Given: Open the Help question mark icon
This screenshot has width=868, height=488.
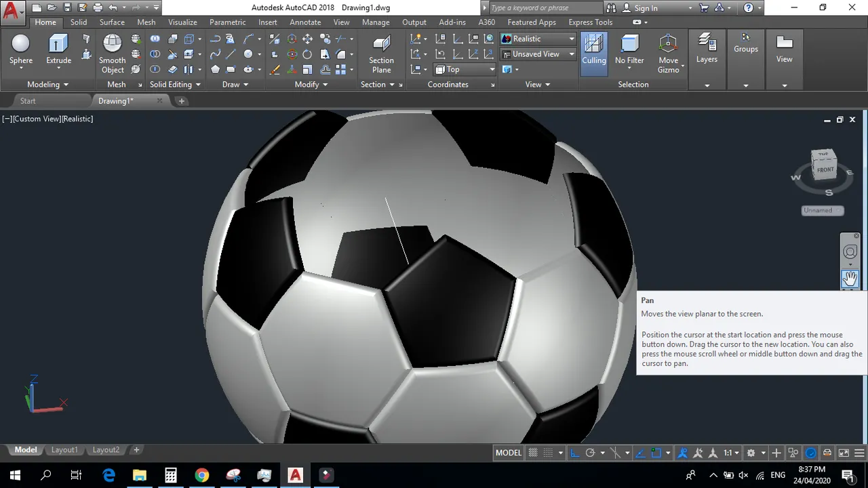Looking at the screenshot, I should tap(748, 7).
